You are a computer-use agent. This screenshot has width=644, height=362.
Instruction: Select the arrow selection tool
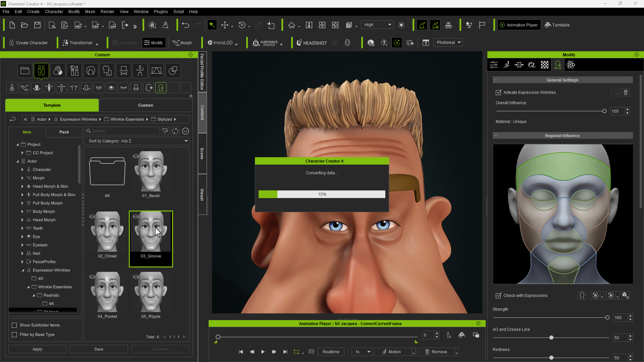tap(212, 25)
